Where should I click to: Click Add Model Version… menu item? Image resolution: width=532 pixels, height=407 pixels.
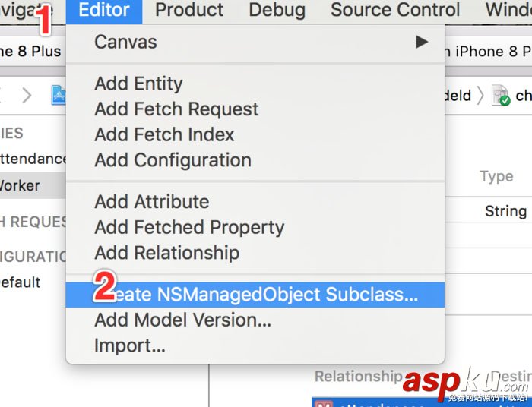point(182,320)
